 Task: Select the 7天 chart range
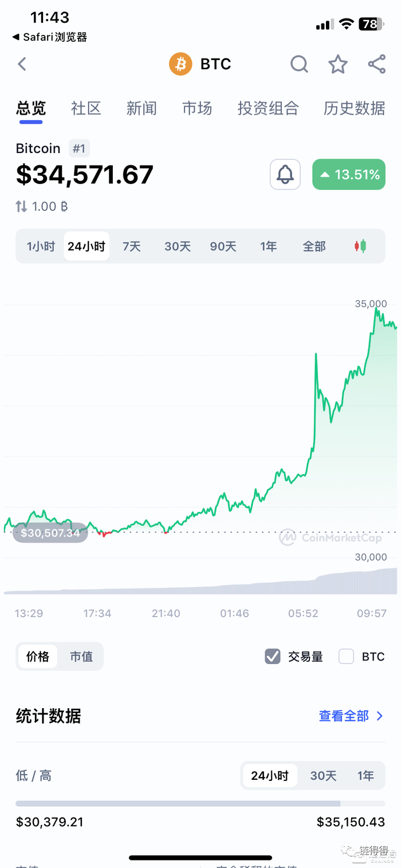click(131, 246)
